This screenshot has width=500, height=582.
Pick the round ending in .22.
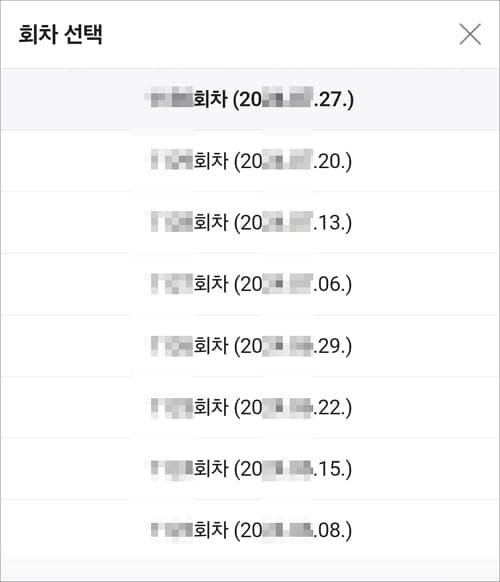[x=250, y=408]
